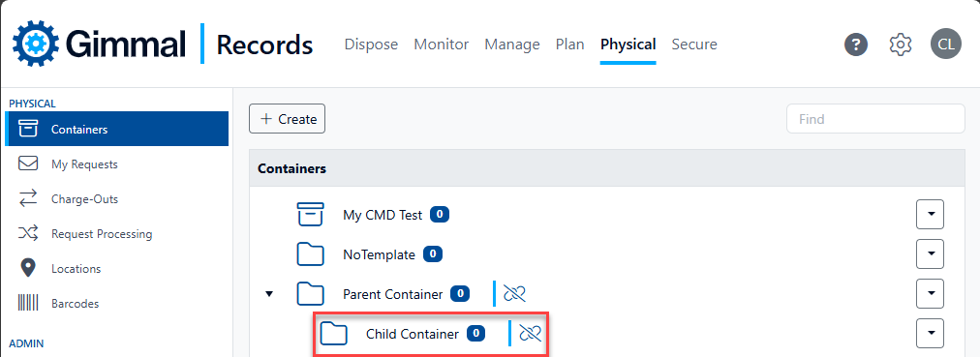Select the My CMD Test box icon
This screenshot has height=357, width=980.
(x=310, y=215)
